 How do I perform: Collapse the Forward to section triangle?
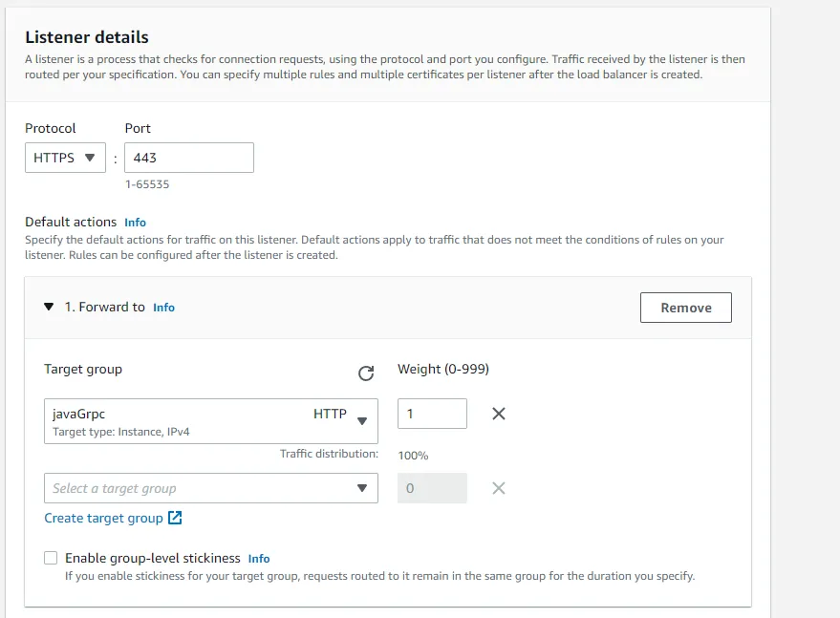[x=49, y=307]
